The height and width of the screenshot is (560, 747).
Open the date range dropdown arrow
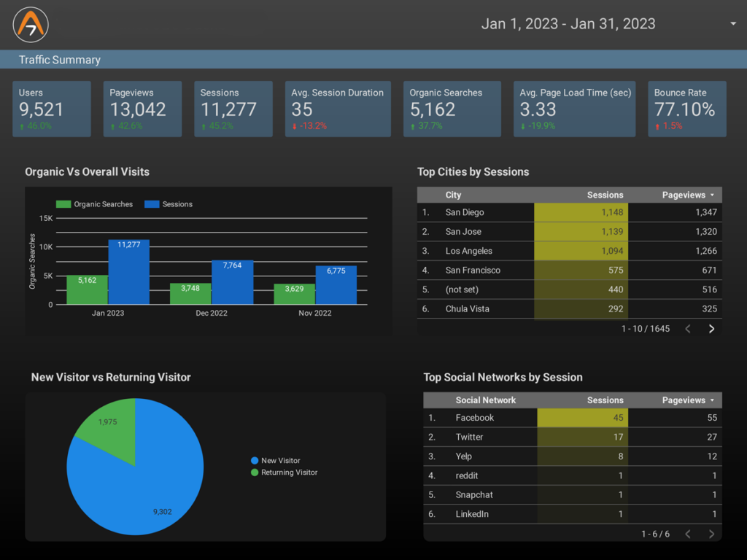point(732,24)
